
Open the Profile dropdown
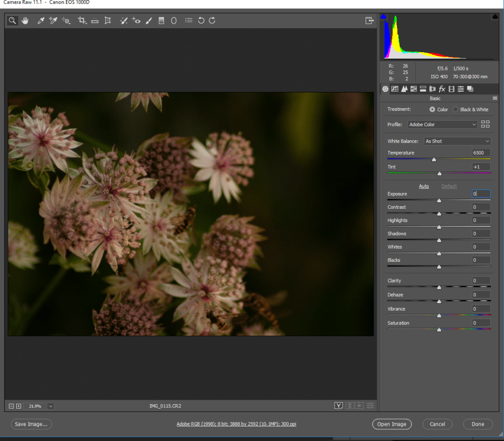click(443, 125)
